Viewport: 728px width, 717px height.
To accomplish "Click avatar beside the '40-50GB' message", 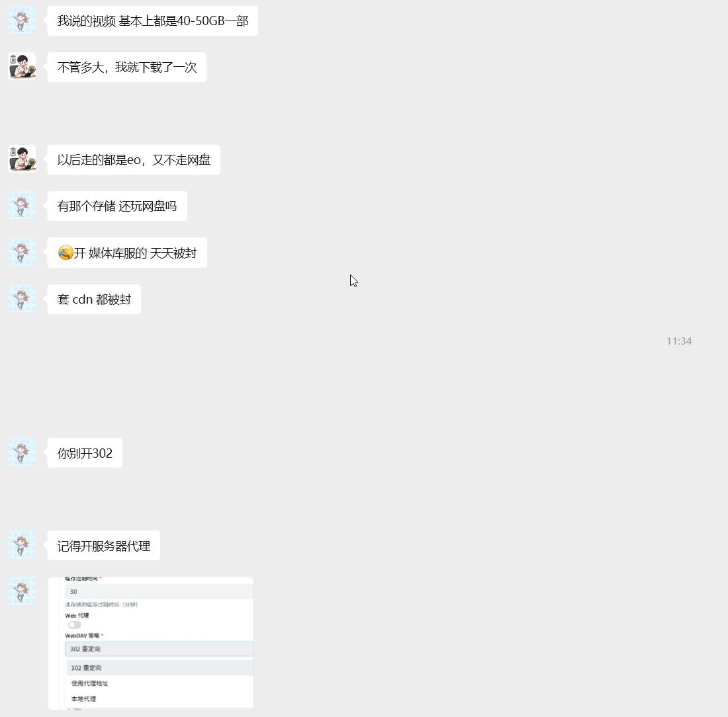I will point(22,20).
